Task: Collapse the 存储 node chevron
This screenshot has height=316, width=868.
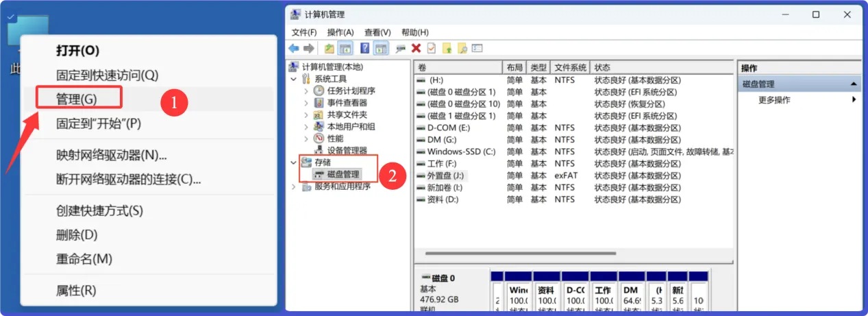Action: point(294,162)
